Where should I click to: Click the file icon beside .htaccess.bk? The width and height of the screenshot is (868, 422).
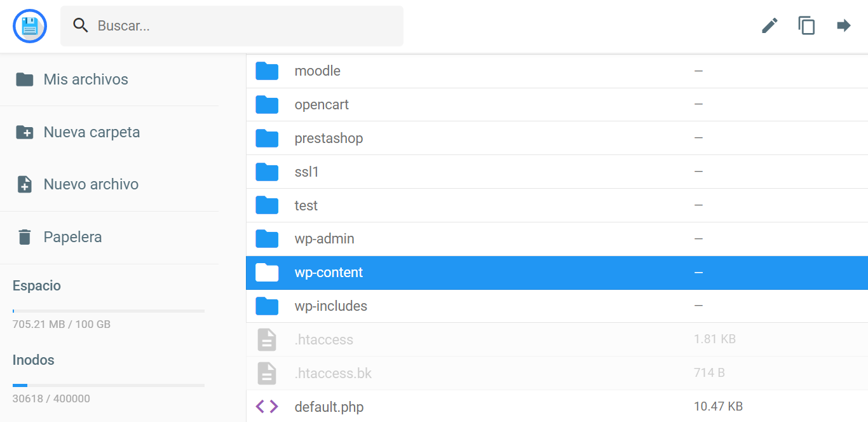point(267,373)
